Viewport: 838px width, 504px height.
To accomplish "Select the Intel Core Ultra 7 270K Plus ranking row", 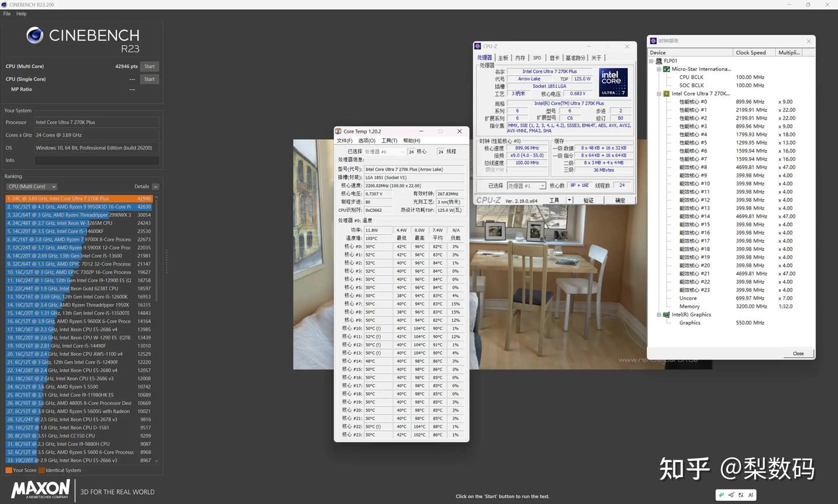I will point(79,198).
